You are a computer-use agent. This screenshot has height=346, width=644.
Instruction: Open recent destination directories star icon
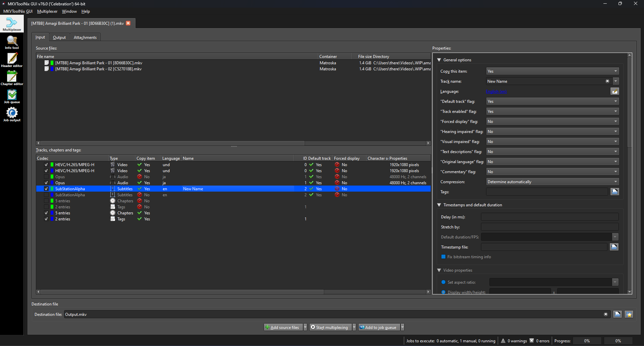pos(629,314)
